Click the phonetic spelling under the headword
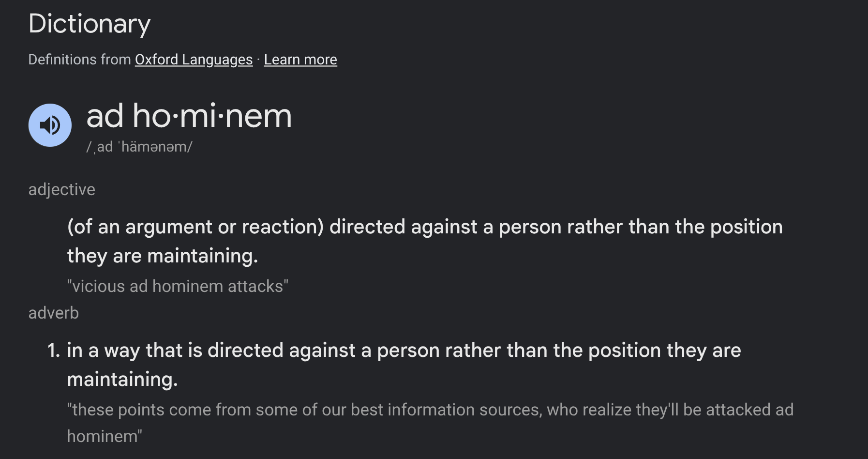The height and width of the screenshot is (459, 868). [139, 147]
